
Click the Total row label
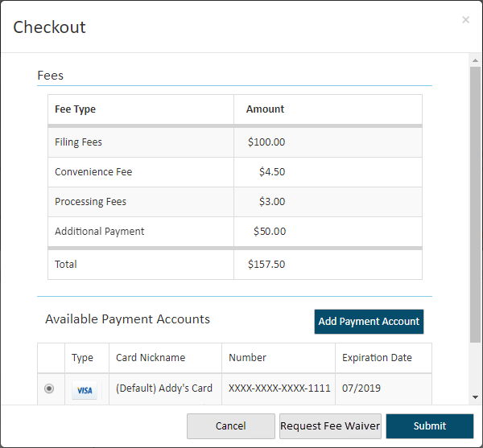(x=66, y=264)
